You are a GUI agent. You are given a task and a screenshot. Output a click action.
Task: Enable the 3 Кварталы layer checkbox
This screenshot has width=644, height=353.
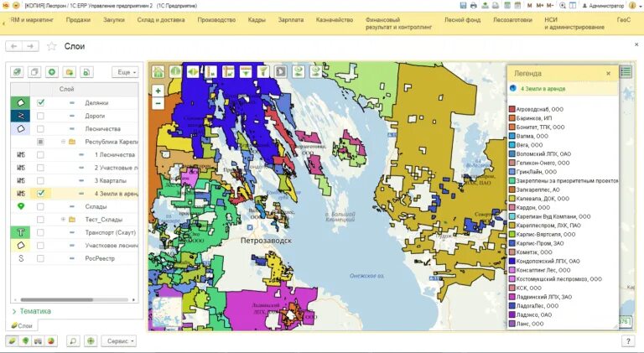[40, 180]
